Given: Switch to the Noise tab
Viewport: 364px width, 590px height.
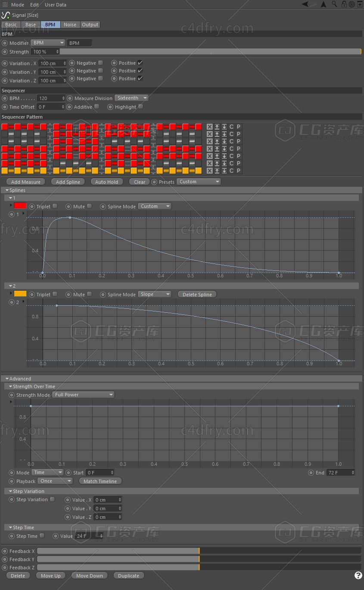Looking at the screenshot, I should click(x=70, y=25).
